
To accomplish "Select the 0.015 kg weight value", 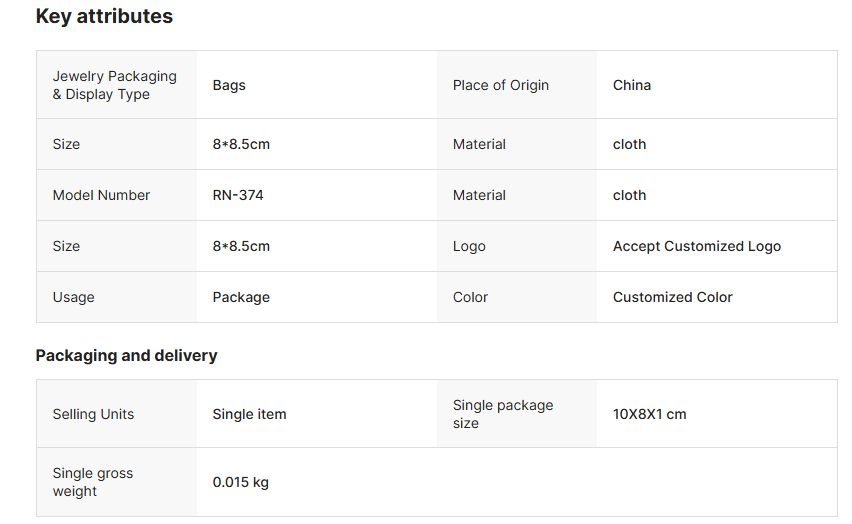I will pyautogui.click(x=240, y=483).
